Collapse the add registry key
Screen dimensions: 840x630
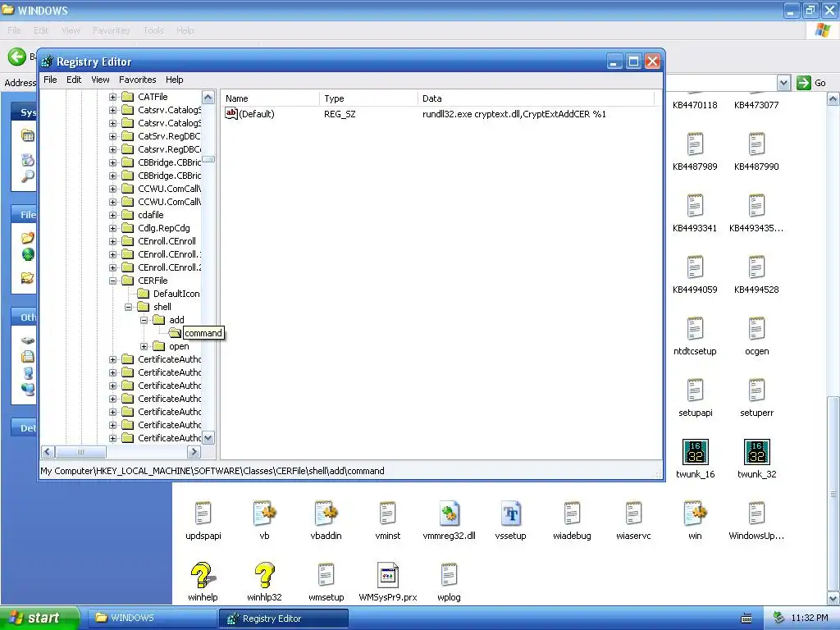144,320
